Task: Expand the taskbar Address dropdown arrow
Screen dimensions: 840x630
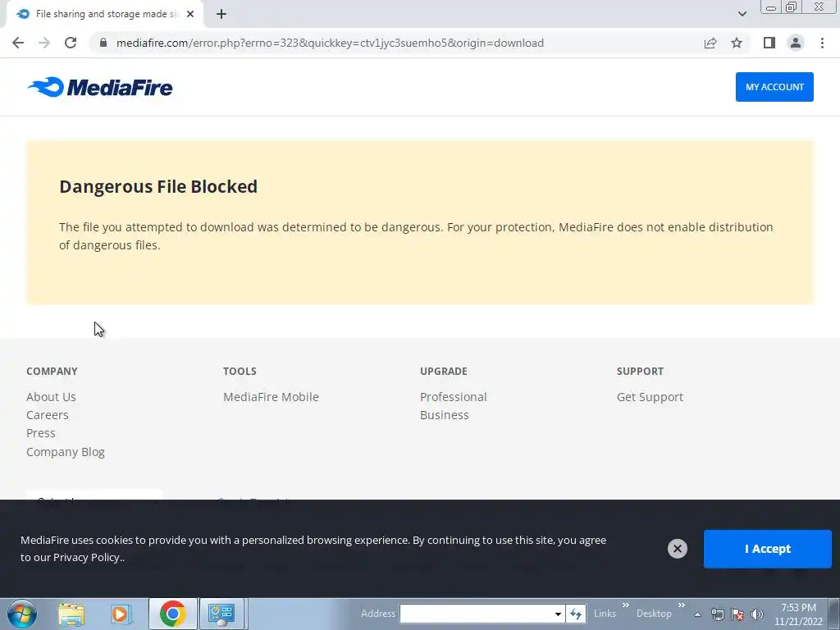Action: click(558, 614)
